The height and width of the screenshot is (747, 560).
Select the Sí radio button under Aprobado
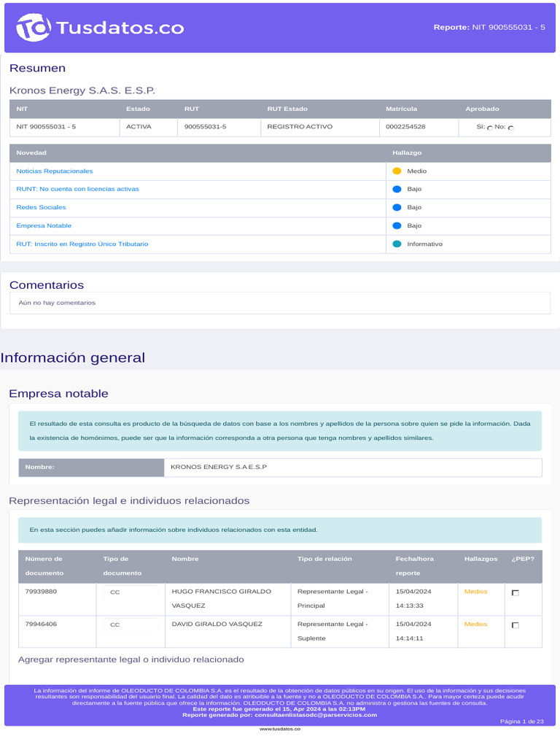(490, 128)
